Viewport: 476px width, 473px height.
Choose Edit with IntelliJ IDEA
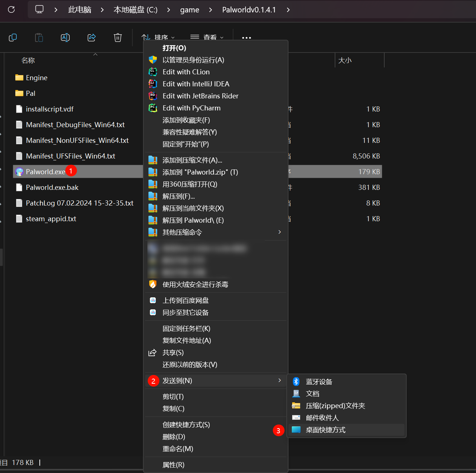point(215,84)
